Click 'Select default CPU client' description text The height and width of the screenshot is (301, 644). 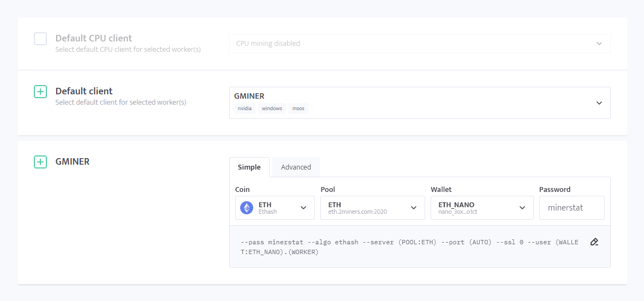(128, 50)
